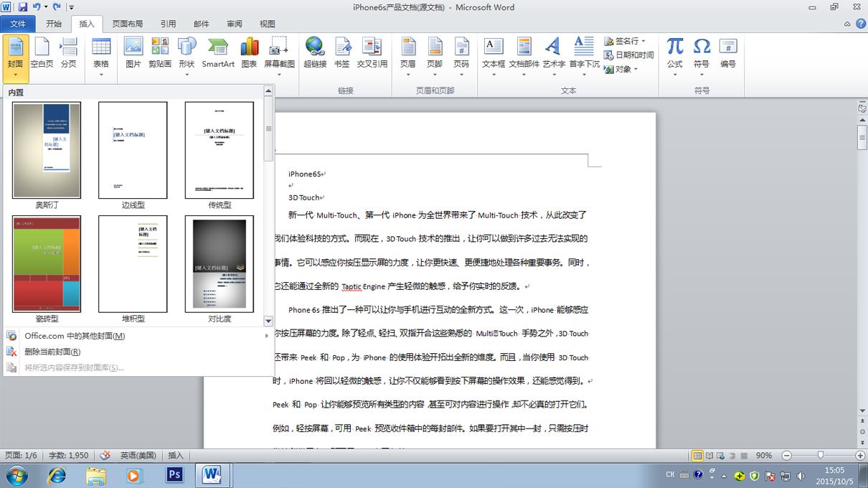Select the 奥斯汀 cover page thumbnail
The image size is (868, 488).
click(47, 150)
